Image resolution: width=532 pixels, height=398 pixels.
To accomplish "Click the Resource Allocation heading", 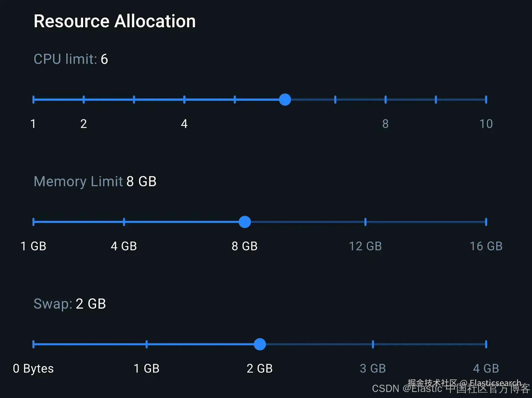I will click(115, 21).
